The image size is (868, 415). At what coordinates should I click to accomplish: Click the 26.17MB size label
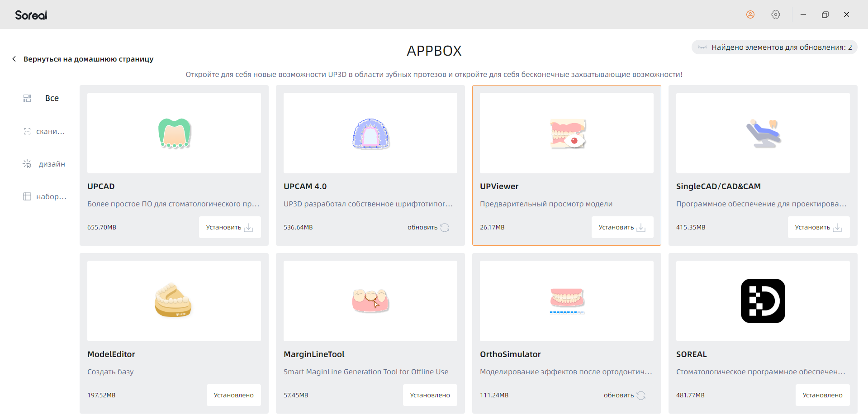click(492, 227)
